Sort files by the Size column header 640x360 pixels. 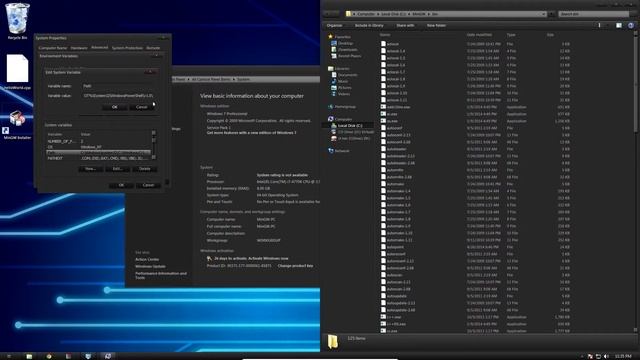550,35
